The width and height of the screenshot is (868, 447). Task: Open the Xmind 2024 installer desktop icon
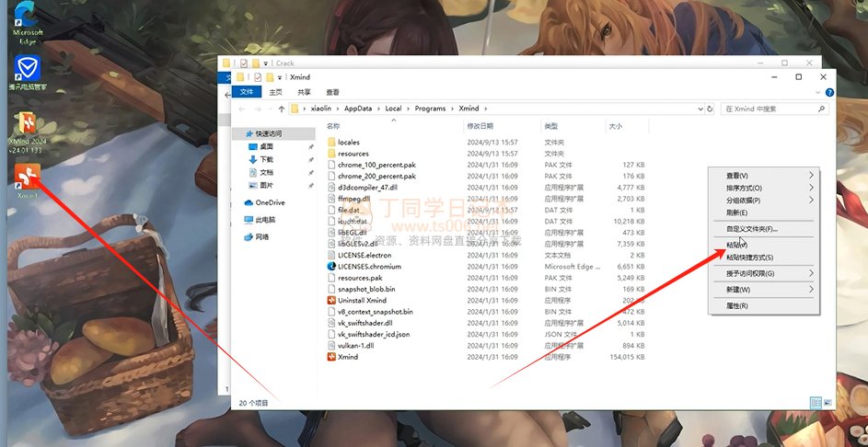coord(27,132)
